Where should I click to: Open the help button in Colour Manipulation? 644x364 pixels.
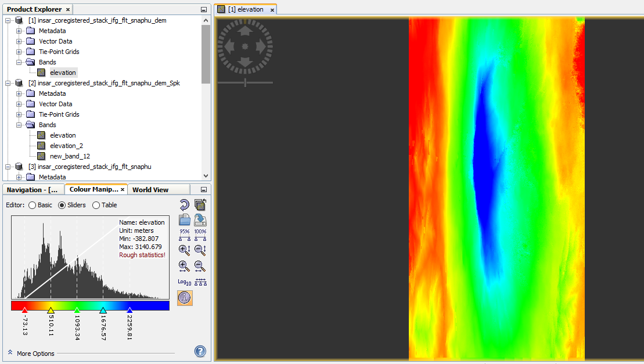coord(200,351)
